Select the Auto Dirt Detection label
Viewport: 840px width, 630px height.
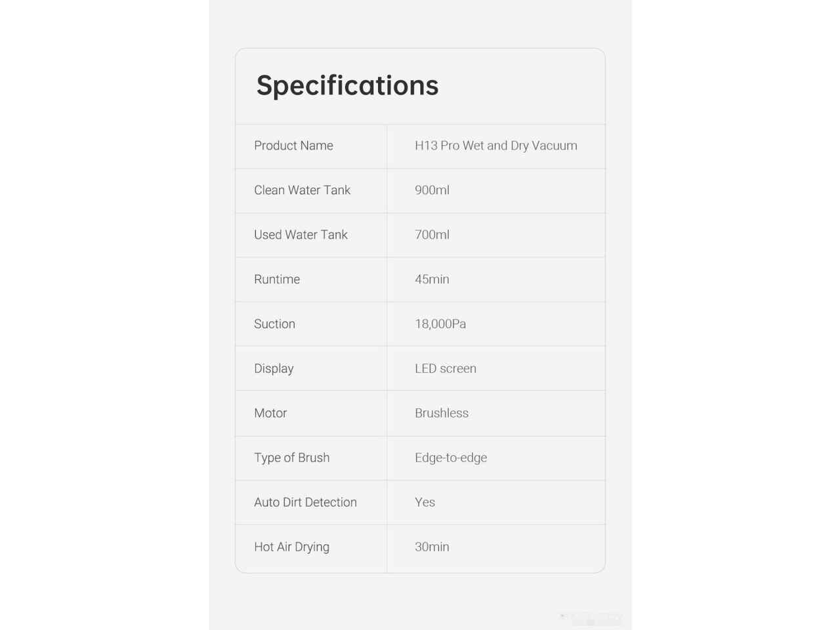click(x=305, y=503)
